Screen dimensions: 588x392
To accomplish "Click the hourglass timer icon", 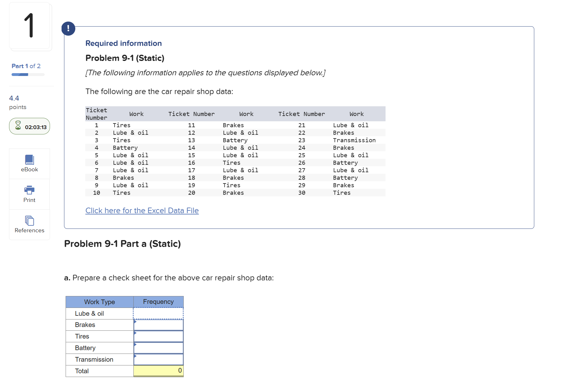I will click(x=18, y=126).
